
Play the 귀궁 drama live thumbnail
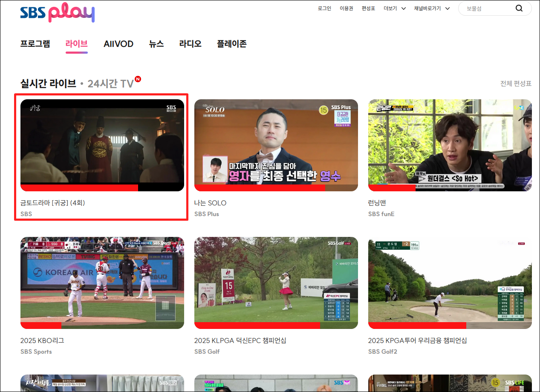tap(102, 145)
